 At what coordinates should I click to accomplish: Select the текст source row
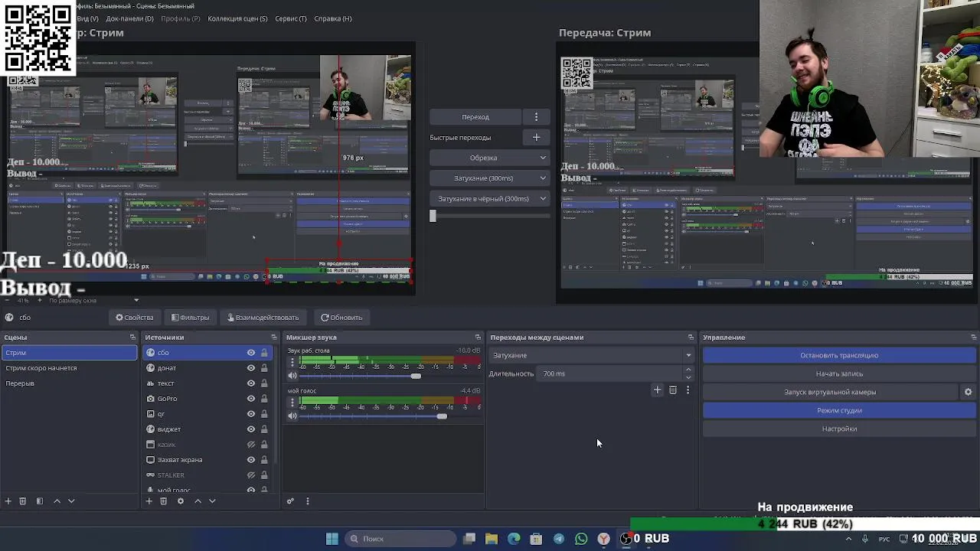click(207, 383)
